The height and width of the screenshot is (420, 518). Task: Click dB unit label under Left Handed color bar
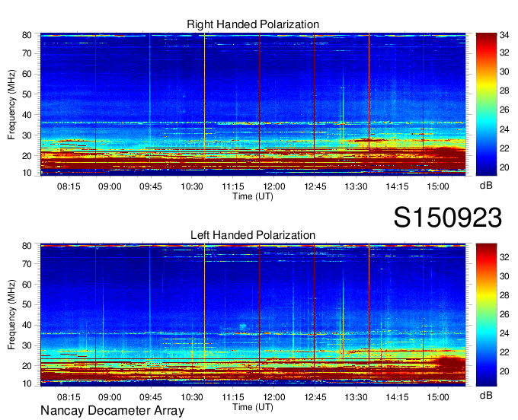(x=486, y=395)
